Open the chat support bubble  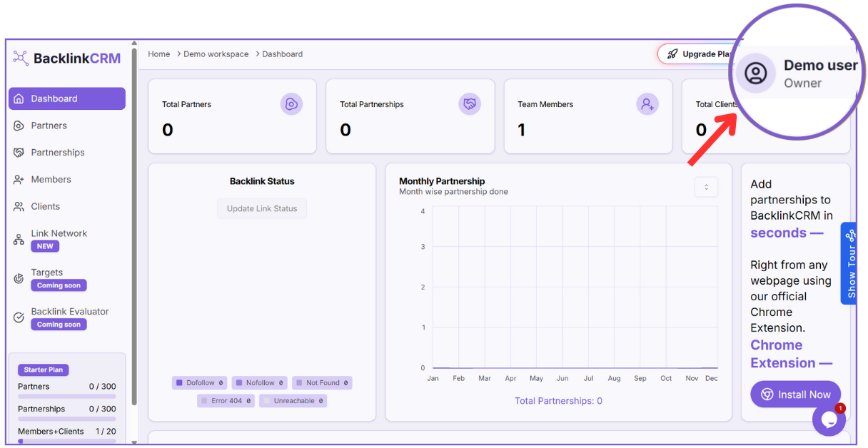click(x=829, y=419)
